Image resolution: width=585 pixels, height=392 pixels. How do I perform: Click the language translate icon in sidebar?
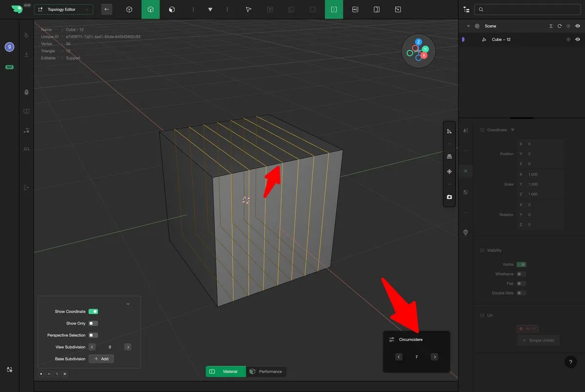(10, 370)
